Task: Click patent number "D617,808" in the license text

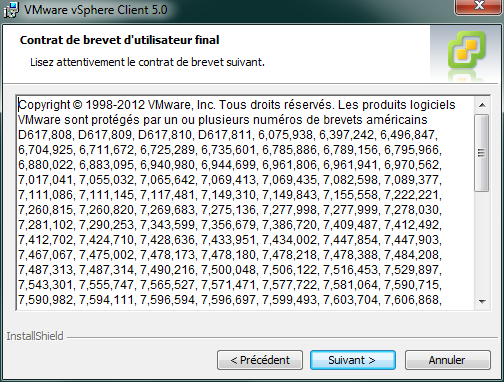Action: (x=45, y=135)
